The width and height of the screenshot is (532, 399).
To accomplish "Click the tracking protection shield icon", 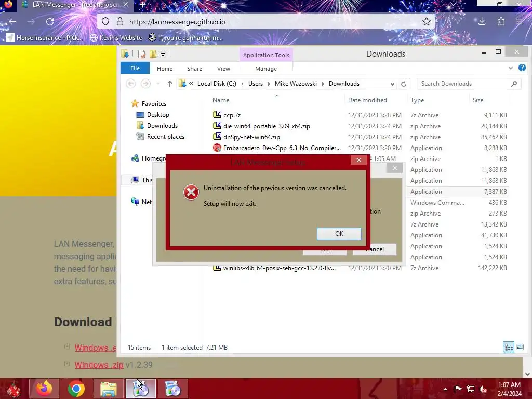I will click(x=105, y=22).
